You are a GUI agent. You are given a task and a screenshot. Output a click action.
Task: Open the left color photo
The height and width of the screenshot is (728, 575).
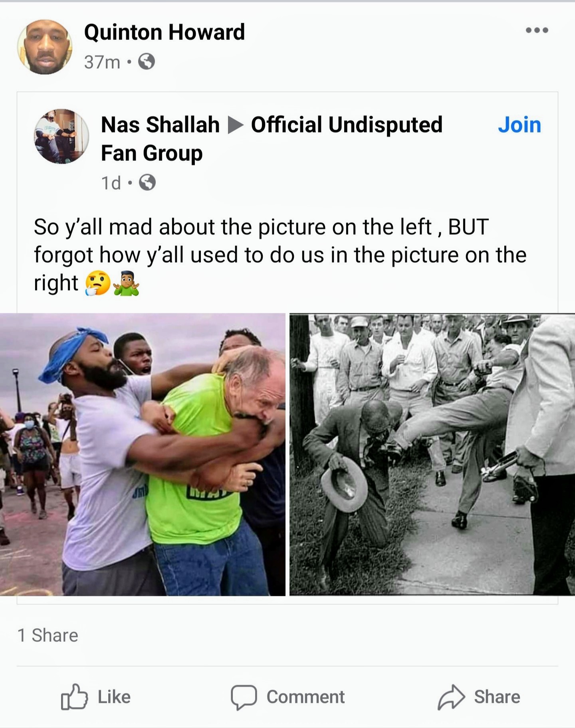point(143,455)
